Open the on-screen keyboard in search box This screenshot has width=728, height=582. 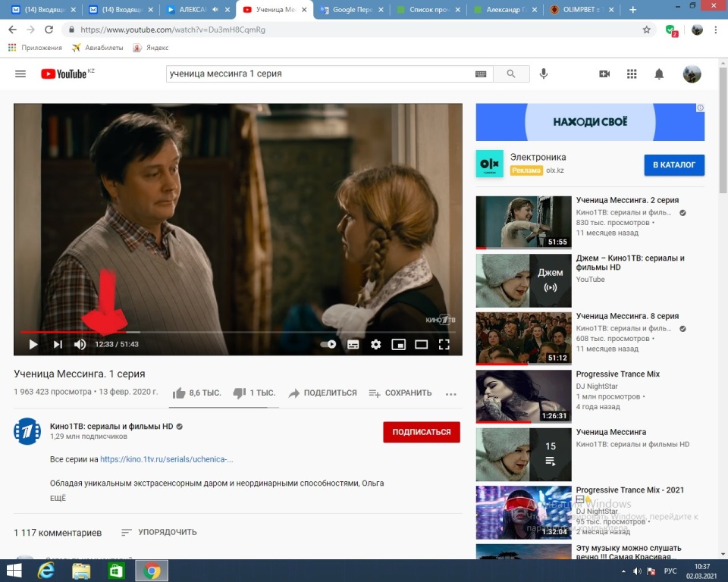click(x=481, y=74)
